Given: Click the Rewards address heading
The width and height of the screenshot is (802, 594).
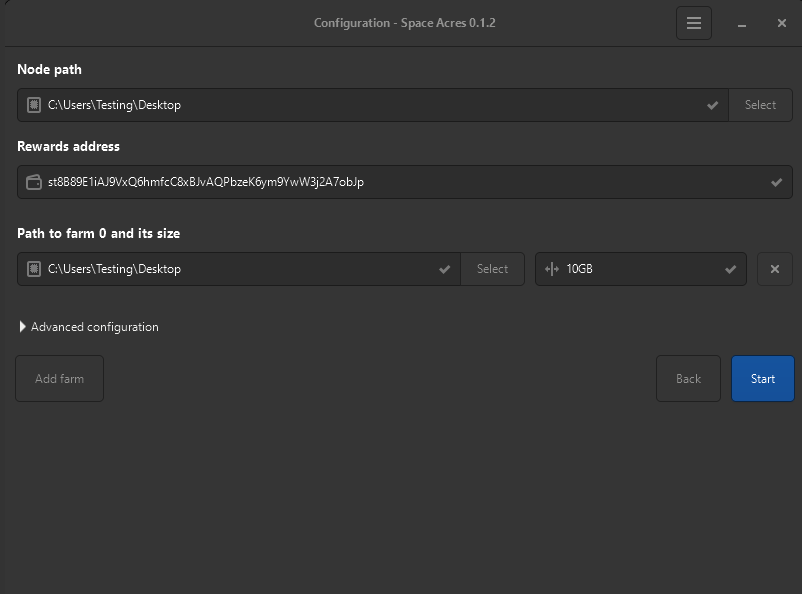Looking at the screenshot, I should (69, 147).
